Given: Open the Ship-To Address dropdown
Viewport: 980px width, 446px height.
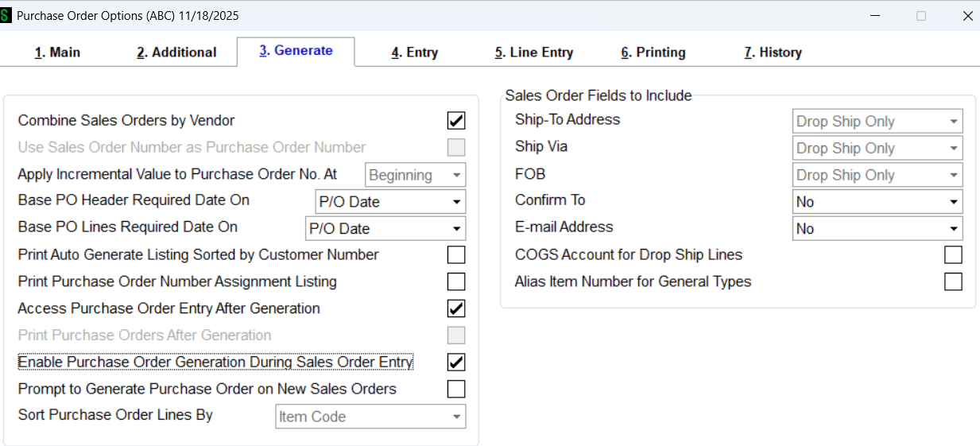Looking at the screenshot, I should click(878, 122).
